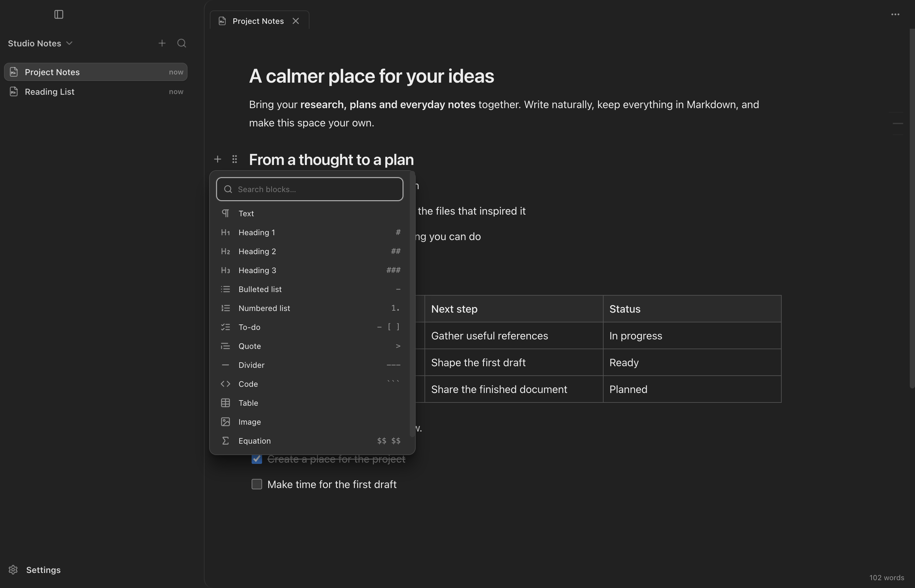The width and height of the screenshot is (915, 588).
Task: Create a new note with plus icon
Action: (162, 43)
